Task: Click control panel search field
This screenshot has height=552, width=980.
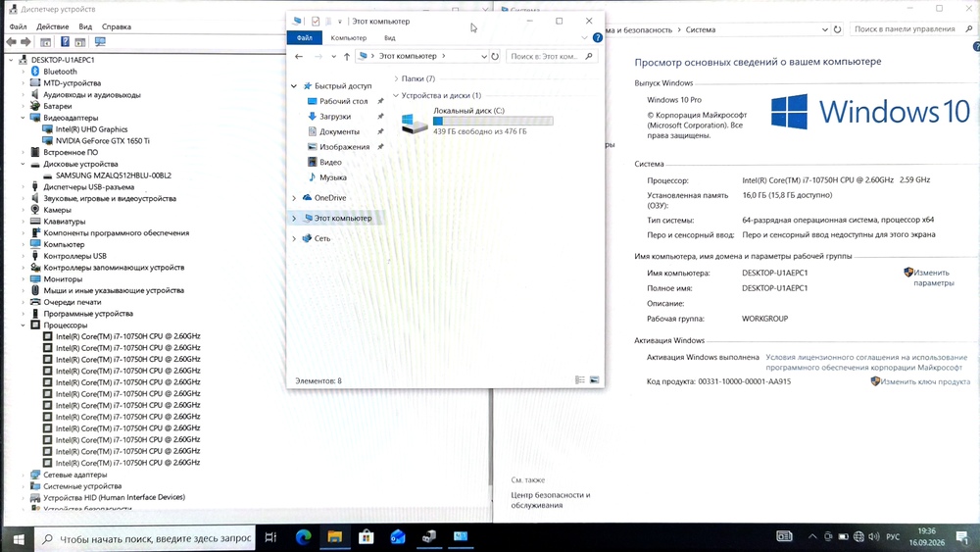Action: coord(911,28)
